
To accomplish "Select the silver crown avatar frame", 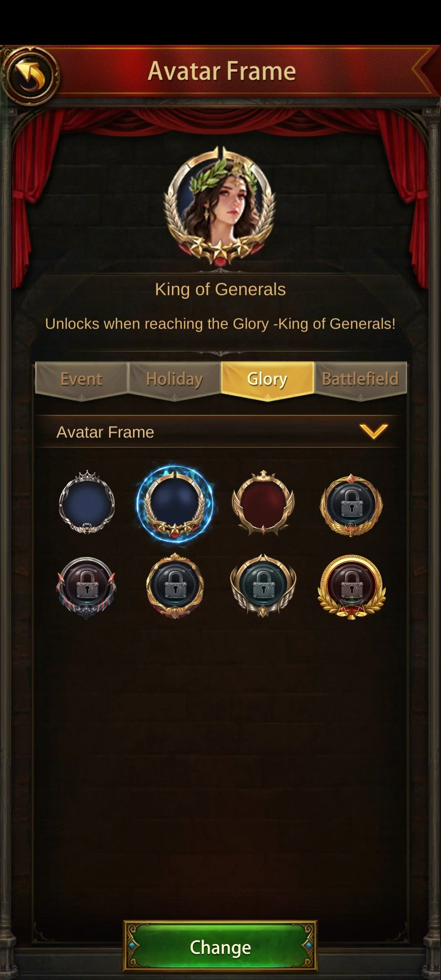I will pyautogui.click(x=87, y=502).
